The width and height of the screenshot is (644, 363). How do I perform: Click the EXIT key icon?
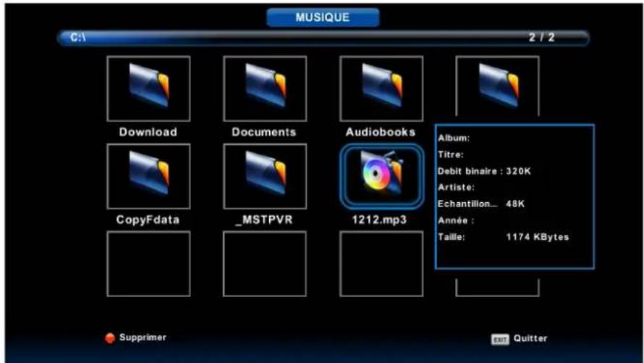tap(500, 339)
